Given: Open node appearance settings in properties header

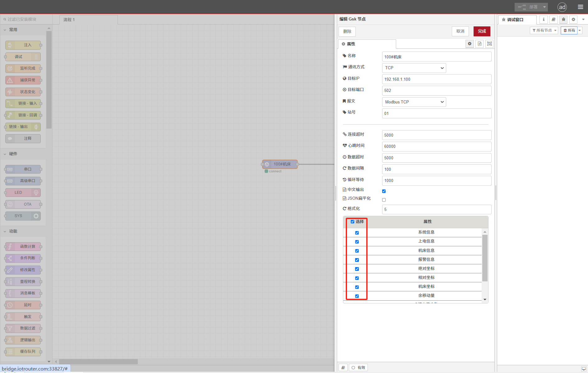Looking at the screenshot, I should [x=489, y=44].
